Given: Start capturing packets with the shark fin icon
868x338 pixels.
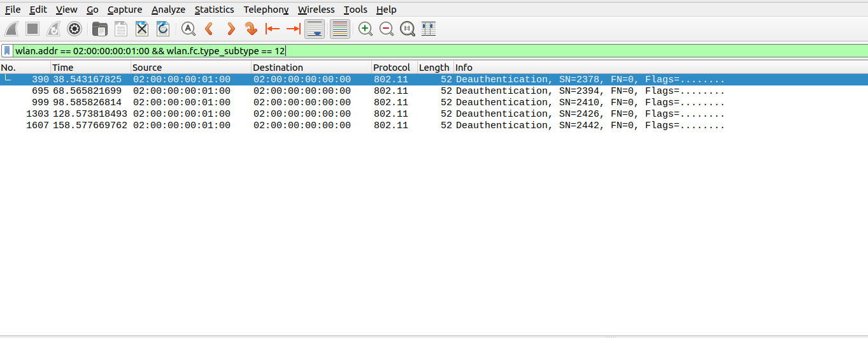Looking at the screenshot, I should point(12,29).
